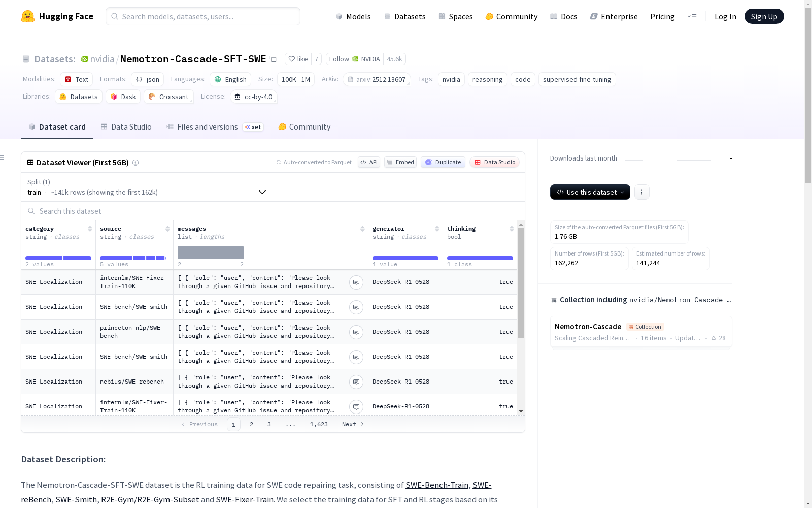Open Community in the top navigation
The height and width of the screenshot is (508, 812).
click(512, 17)
